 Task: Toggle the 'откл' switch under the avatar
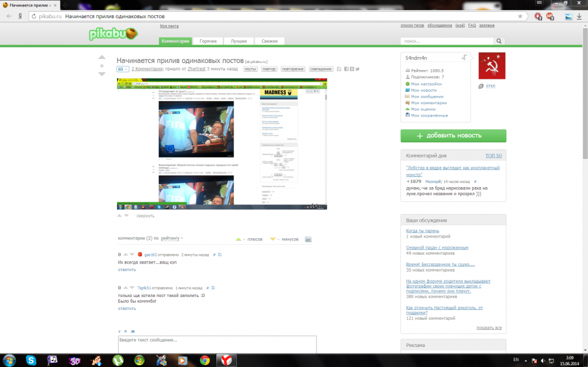487,86
